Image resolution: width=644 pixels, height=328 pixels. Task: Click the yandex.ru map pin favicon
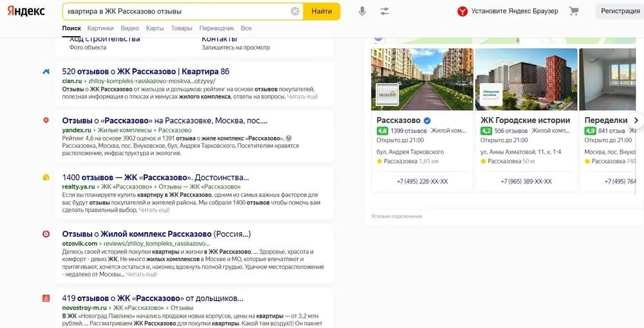46,120
